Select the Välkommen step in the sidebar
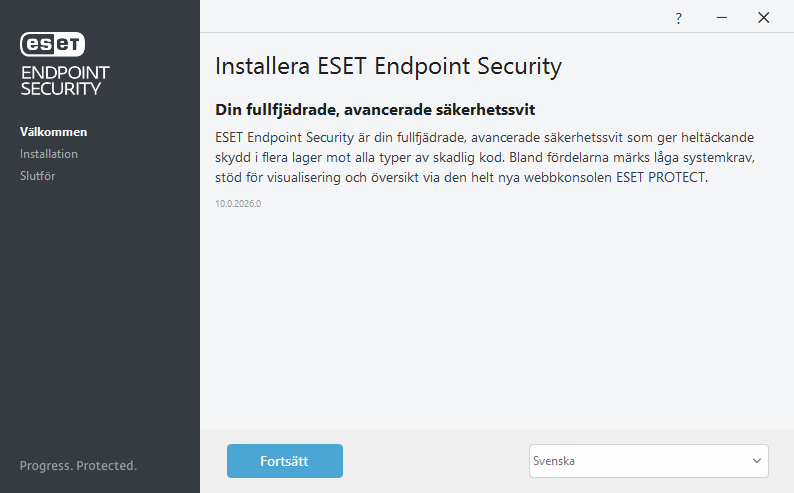794x493 pixels. pos(54,132)
